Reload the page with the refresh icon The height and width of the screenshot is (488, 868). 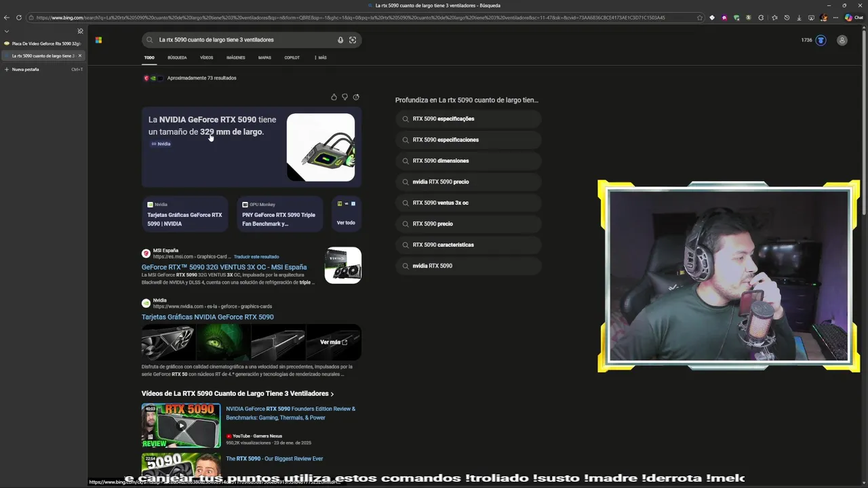click(x=19, y=18)
